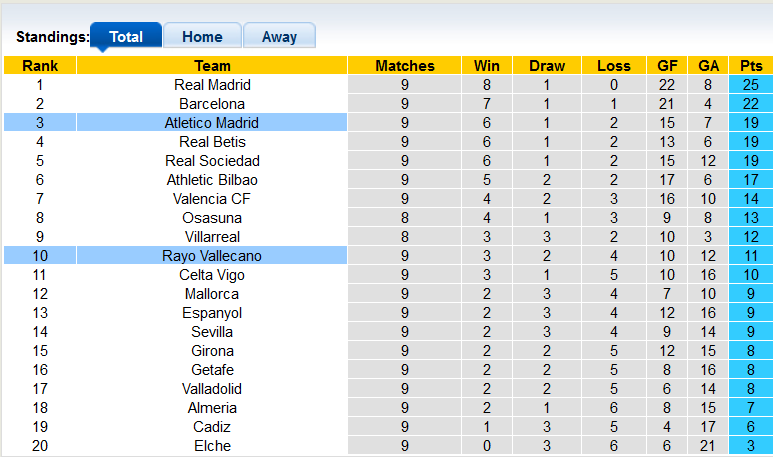
Task: Open the Barcelona team link
Action: coord(212,104)
